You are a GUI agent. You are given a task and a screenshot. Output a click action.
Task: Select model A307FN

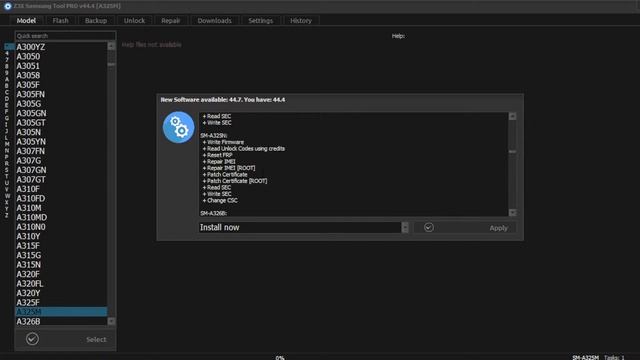pyautogui.click(x=61, y=151)
